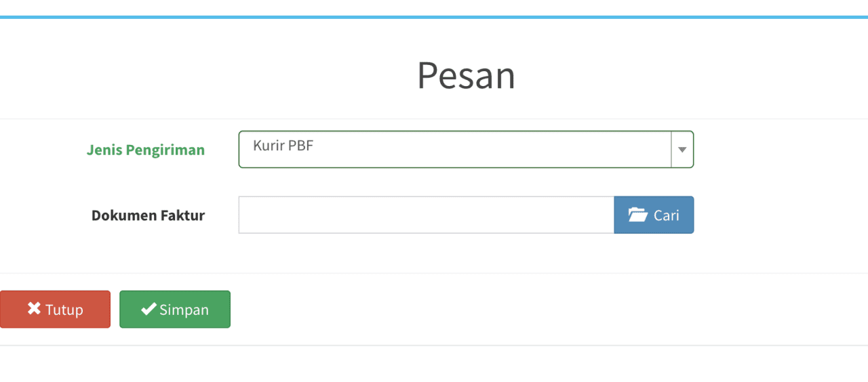
Task: Click the checkmark icon on Simpan button
Action: pyautogui.click(x=149, y=309)
